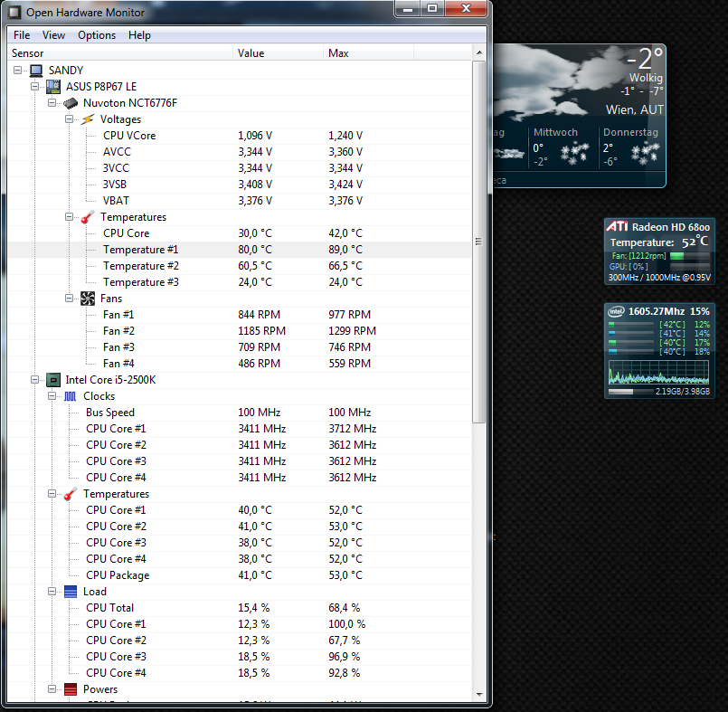The height and width of the screenshot is (712, 728).
Task: Click the Fans fan icon
Action: click(88, 299)
